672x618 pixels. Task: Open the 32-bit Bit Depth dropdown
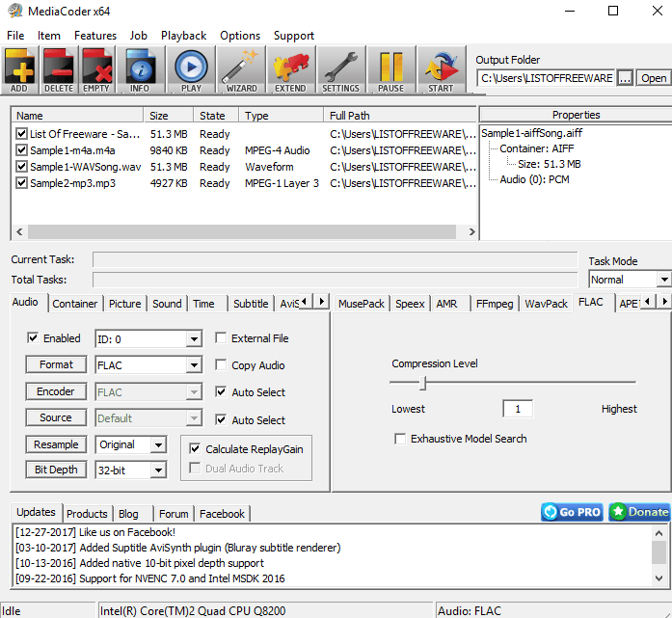158,470
